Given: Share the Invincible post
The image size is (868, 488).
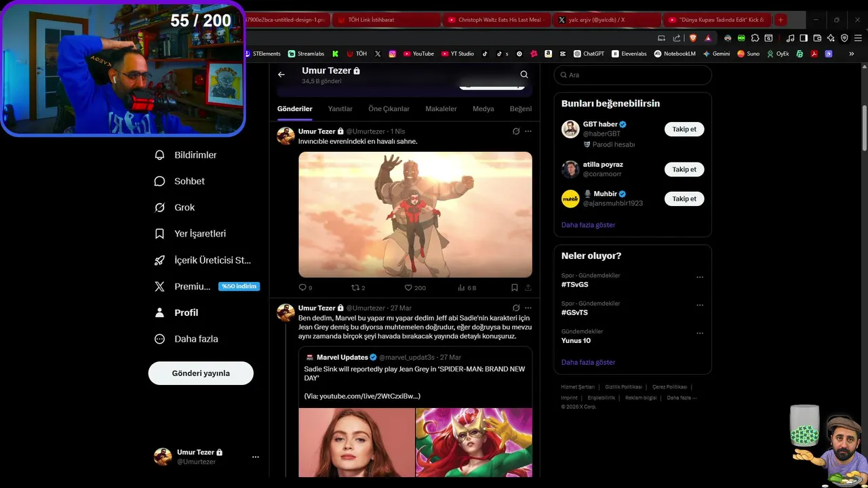Looking at the screenshot, I should pos(528,288).
